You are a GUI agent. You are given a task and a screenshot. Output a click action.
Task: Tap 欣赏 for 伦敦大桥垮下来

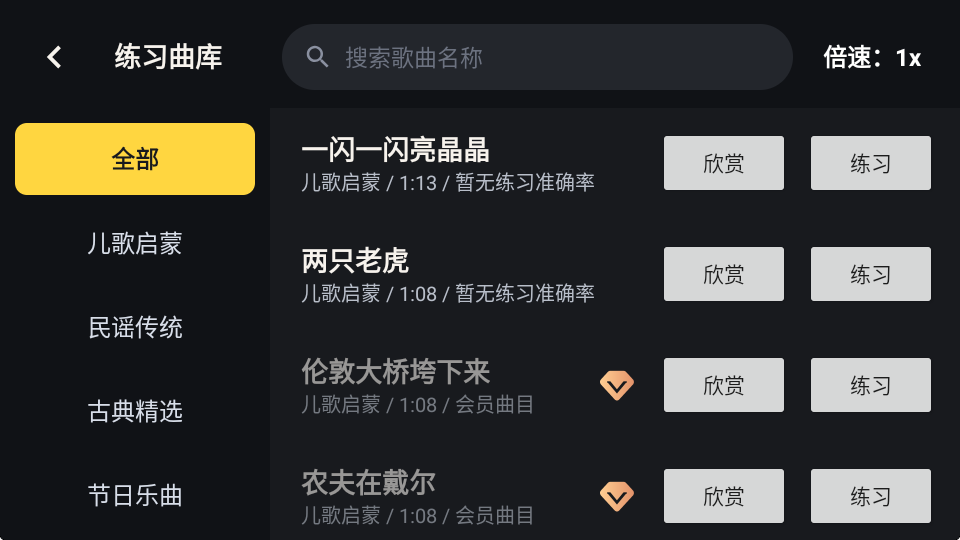pyautogui.click(x=724, y=385)
